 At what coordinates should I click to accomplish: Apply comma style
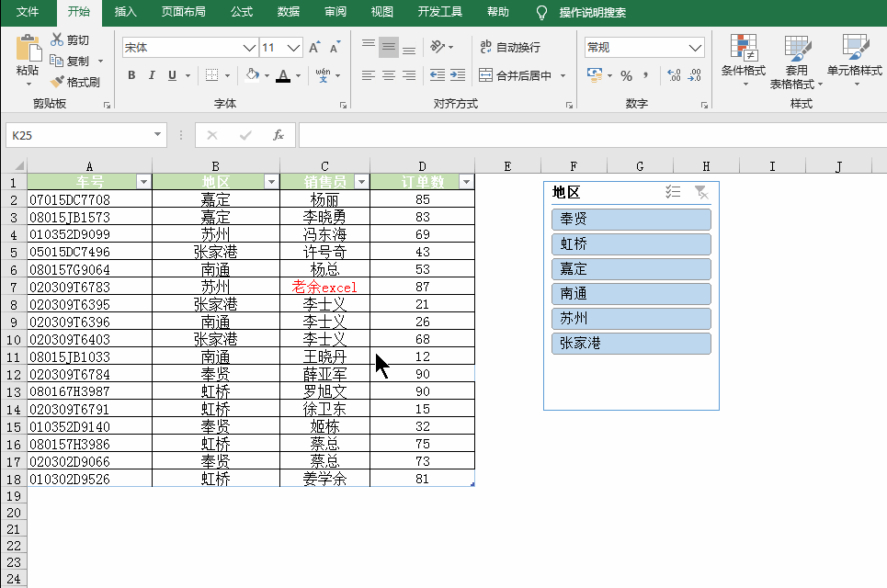[x=645, y=75]
